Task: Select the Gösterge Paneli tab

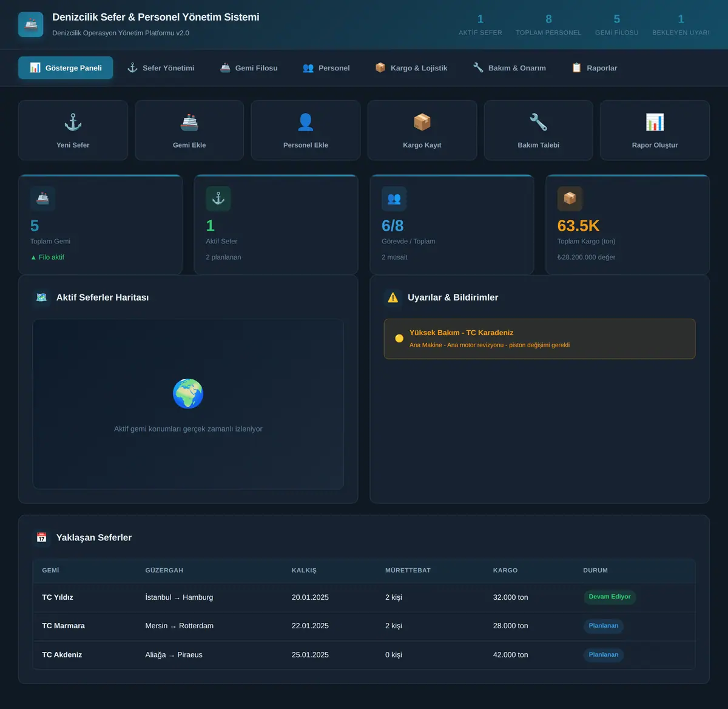Action: click(66, 68)
